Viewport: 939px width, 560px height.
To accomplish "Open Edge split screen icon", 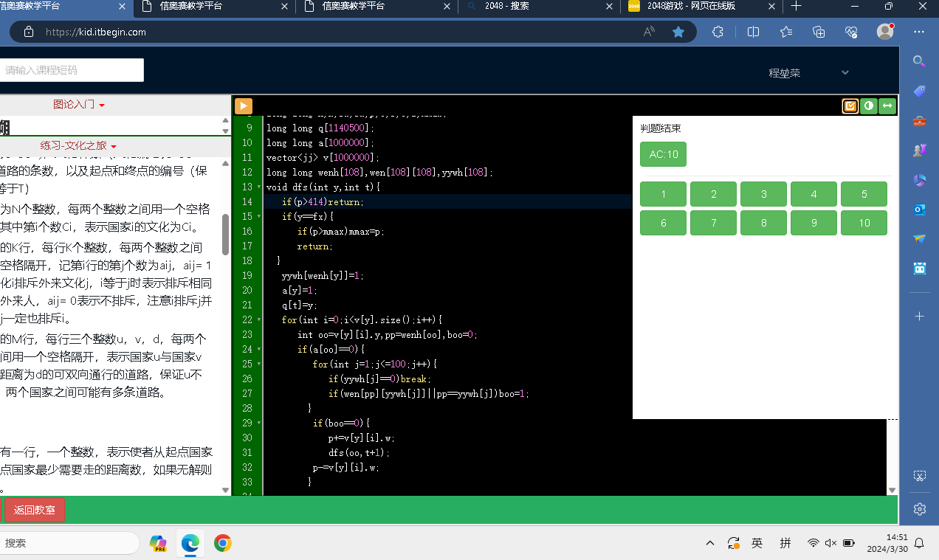I will tap(753, 32).
